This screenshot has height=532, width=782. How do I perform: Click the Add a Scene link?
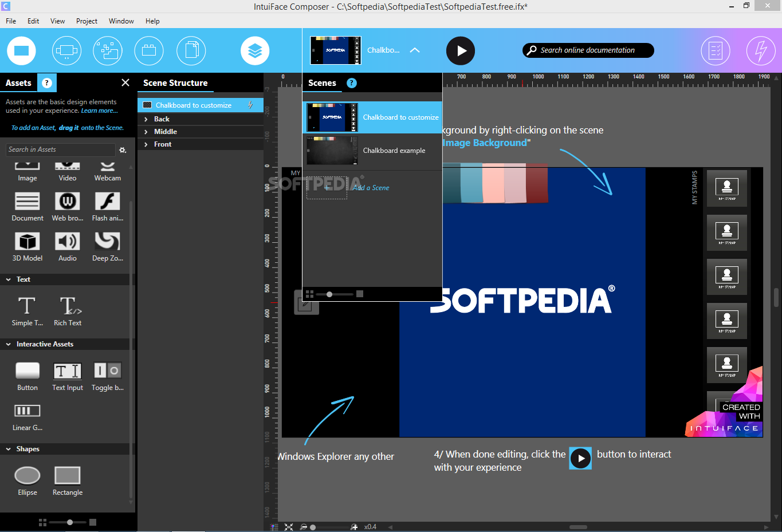click(371, 188)
